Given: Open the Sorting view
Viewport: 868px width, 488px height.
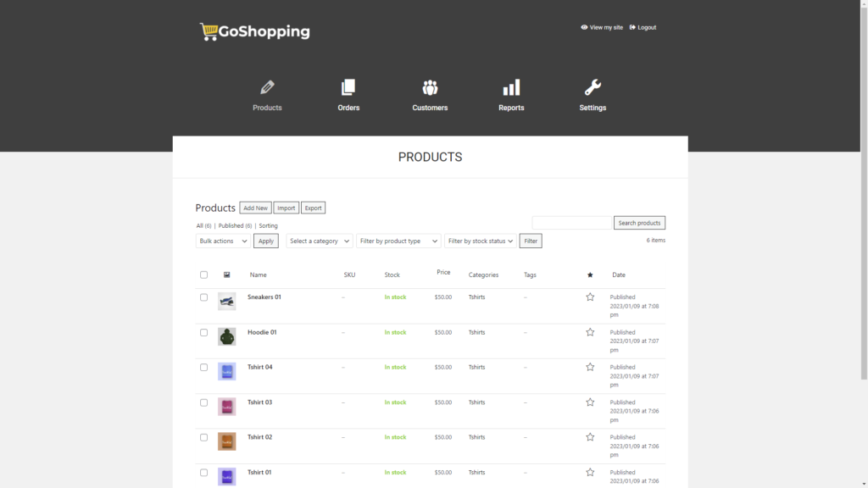Looking at the screenshot, I should coord(268,225).
